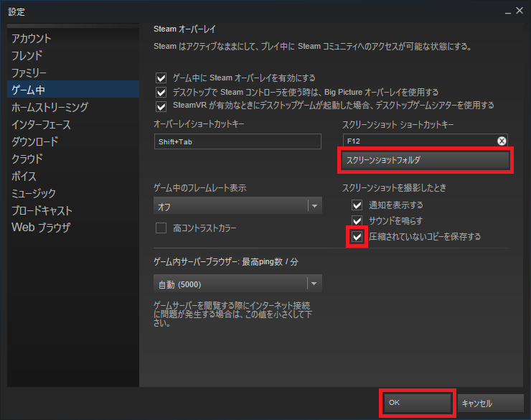Screen dimensions: 531x420
Task: Open Web ブラウザ settings category
Action: [73, 228]
